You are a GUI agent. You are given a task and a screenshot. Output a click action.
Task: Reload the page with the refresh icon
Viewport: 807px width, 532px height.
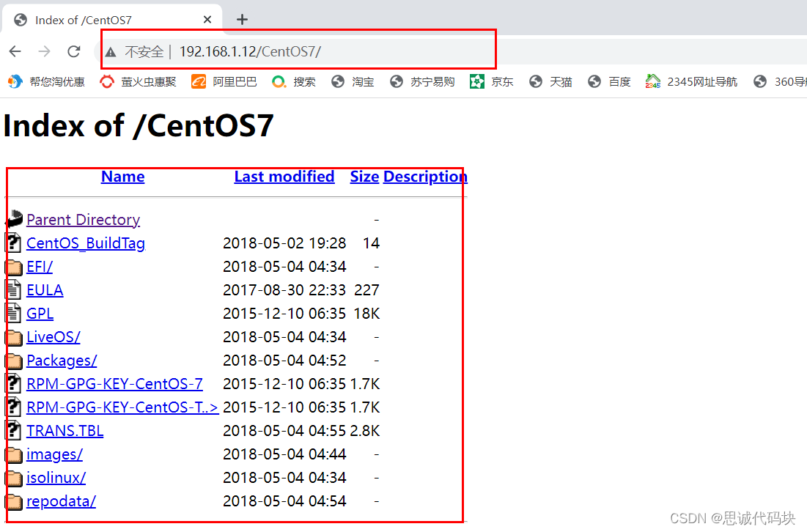(x=74, y=51)
